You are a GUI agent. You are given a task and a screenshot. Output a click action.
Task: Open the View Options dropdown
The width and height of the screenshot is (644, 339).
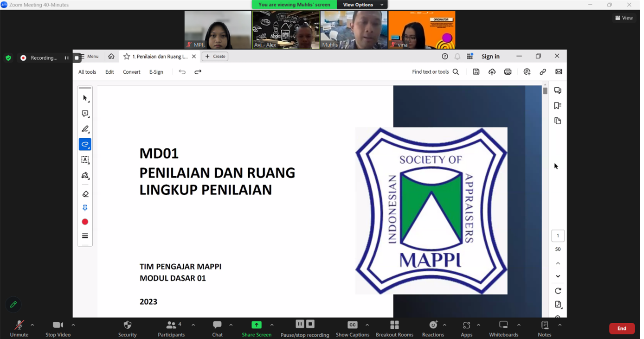point(361,5)
